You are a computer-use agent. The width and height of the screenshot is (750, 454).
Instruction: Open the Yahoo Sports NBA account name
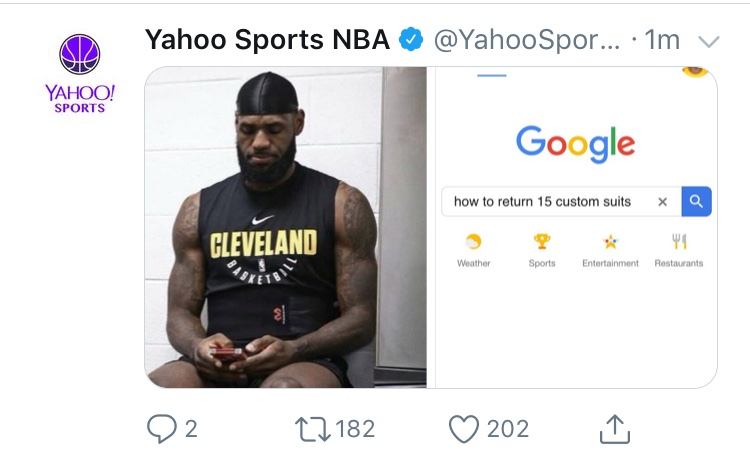click(x=268, y=40)
